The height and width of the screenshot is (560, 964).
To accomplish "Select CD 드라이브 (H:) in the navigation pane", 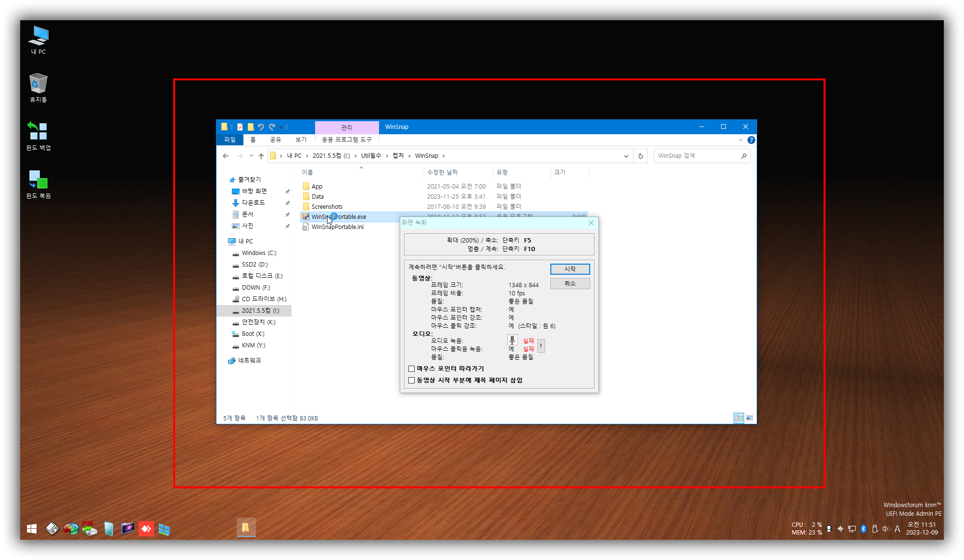I will 264,299.
